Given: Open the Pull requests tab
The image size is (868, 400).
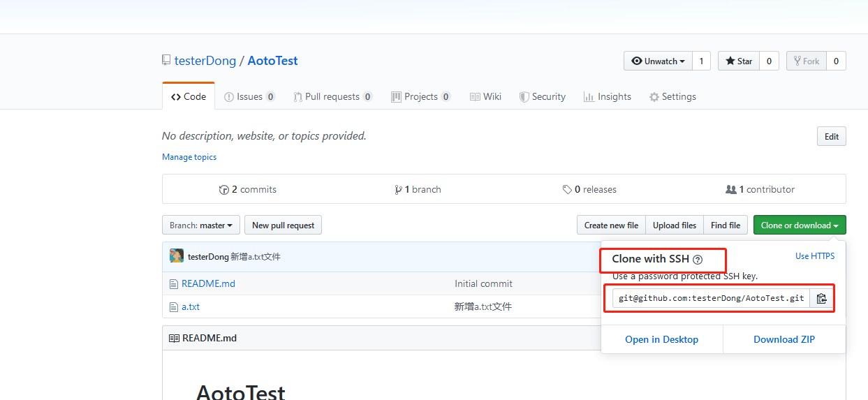Looking at the screenshot, I should [x=332, y=96].
